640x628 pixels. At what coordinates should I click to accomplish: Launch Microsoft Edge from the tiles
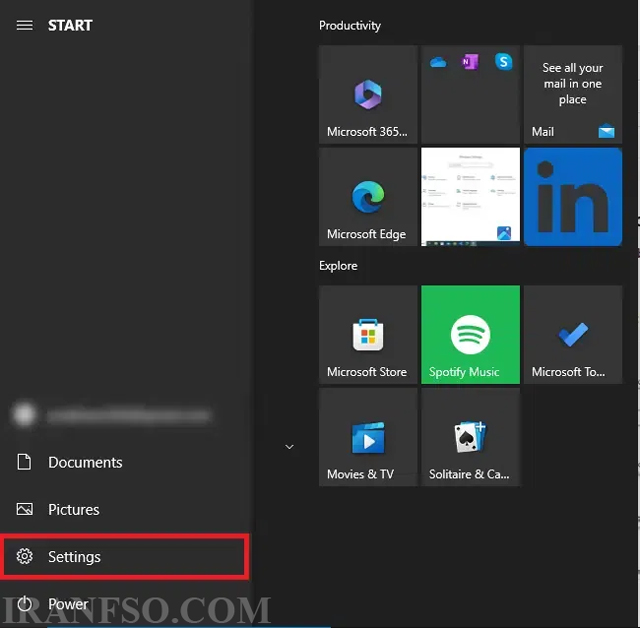pos(368,197)
